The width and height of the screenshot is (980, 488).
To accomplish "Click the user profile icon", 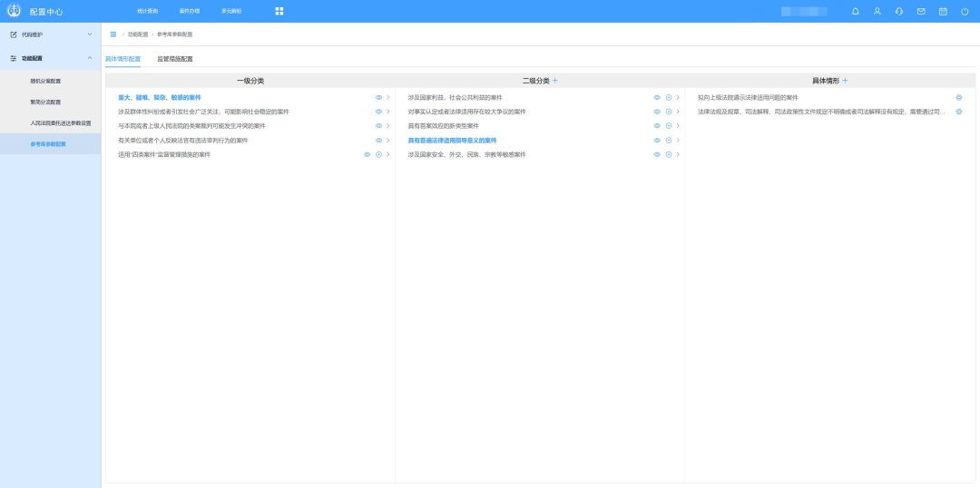I will [877, 11].
